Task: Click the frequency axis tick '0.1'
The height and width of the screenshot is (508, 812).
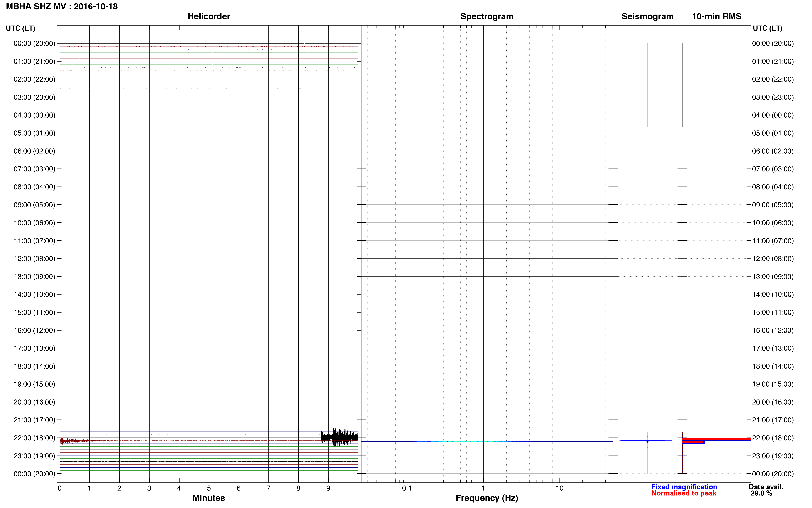Action: click(407, 488)
